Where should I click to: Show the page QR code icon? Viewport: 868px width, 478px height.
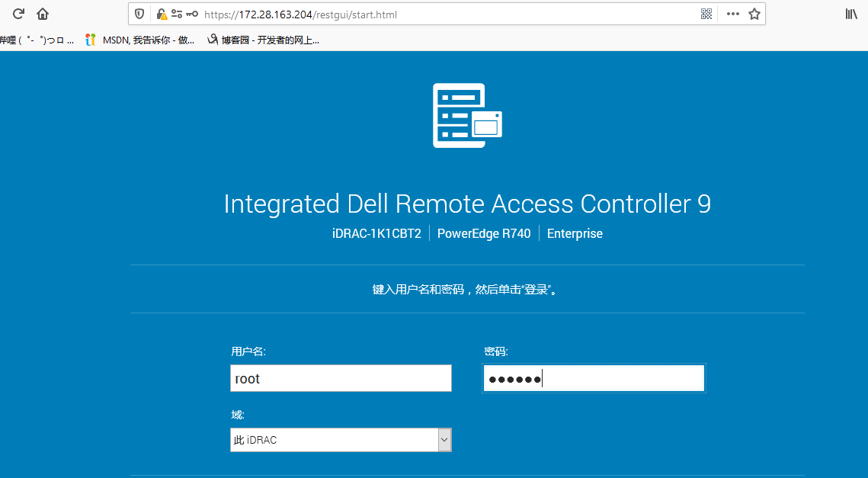coord(706,14)
